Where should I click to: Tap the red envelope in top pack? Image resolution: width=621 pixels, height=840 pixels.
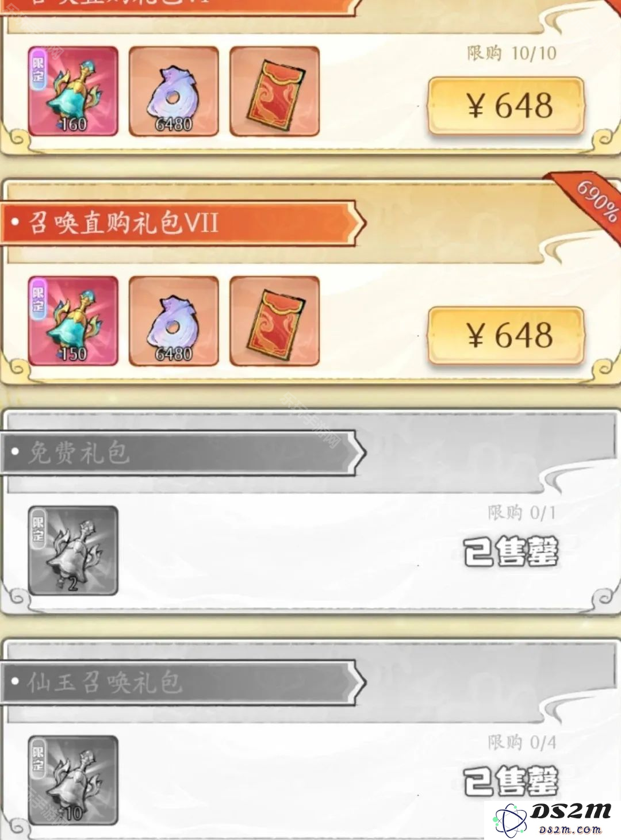(274, 91)
